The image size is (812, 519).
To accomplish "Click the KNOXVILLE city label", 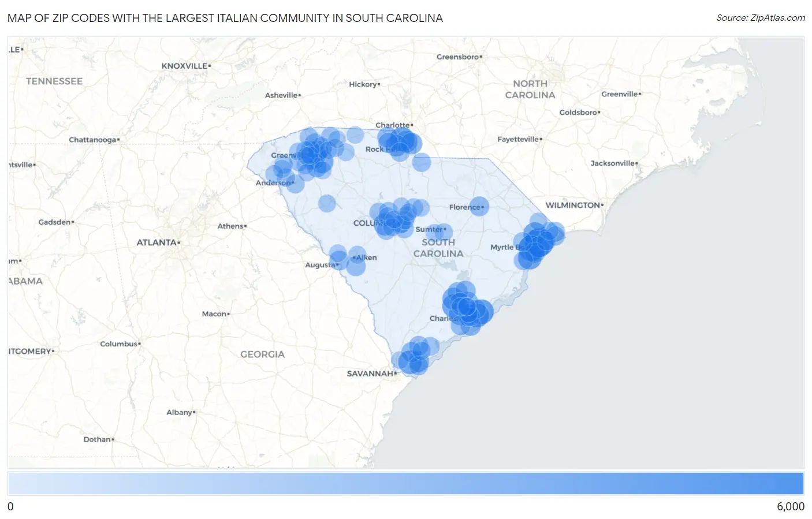I will (x=184, y=66).
